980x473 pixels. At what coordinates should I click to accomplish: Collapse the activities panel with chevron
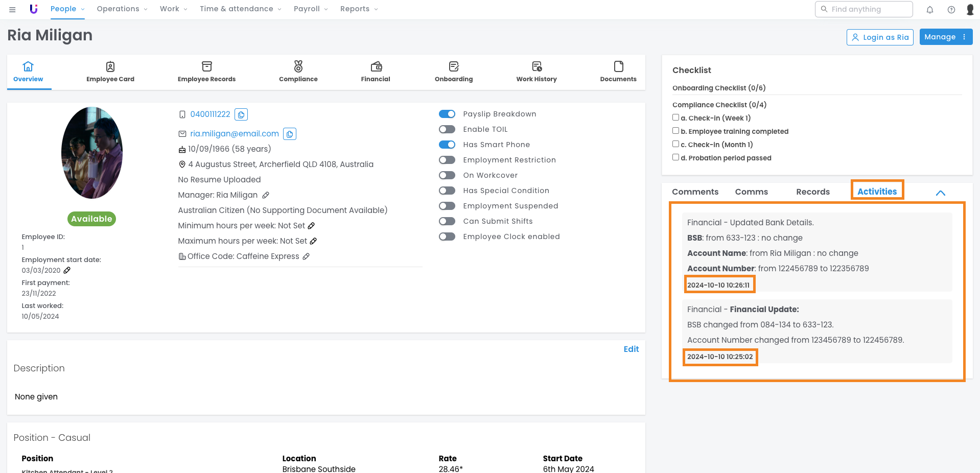[940, 193]
